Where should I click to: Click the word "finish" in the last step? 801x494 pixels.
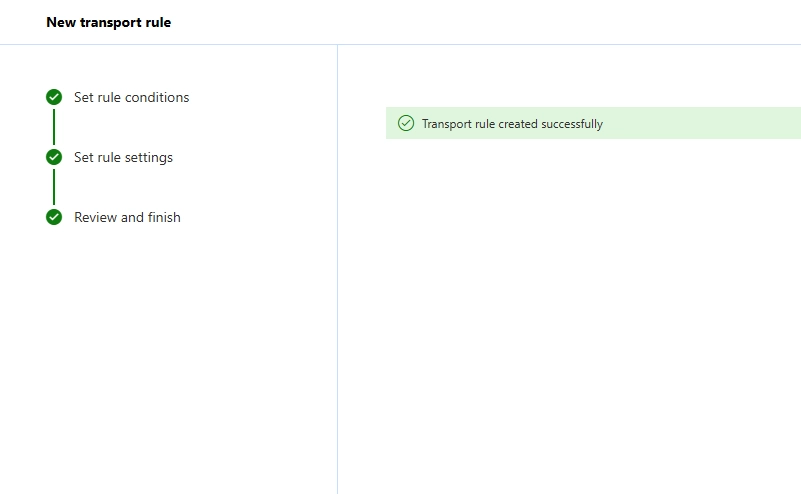164,217
